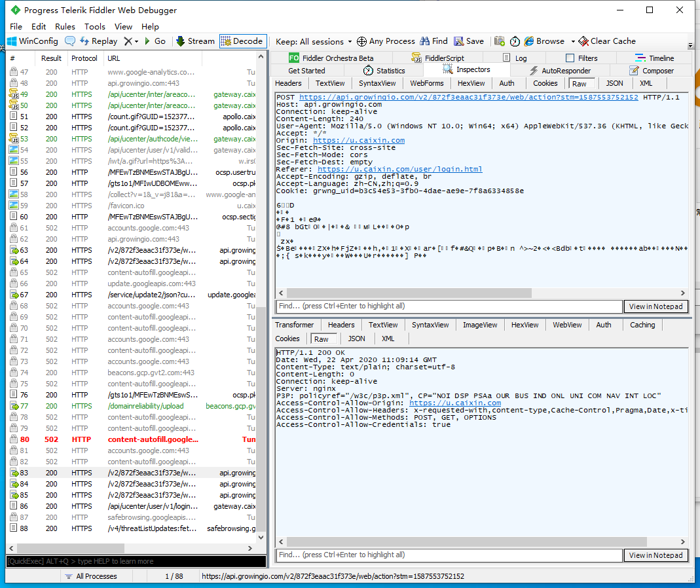Click the Origin u.caixin.com link

point(359,140)
